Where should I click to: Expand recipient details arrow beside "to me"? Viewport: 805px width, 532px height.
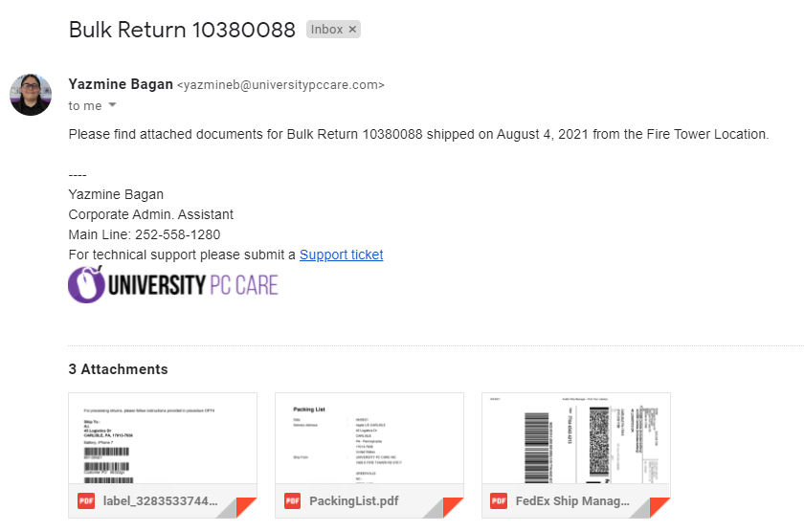coord(112,105)
